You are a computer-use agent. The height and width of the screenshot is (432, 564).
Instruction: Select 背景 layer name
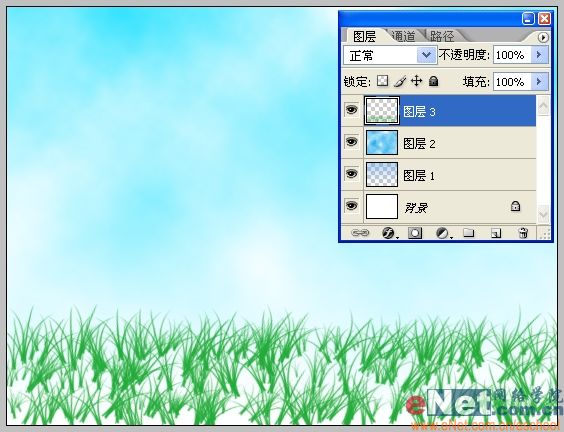pos(416,208)
